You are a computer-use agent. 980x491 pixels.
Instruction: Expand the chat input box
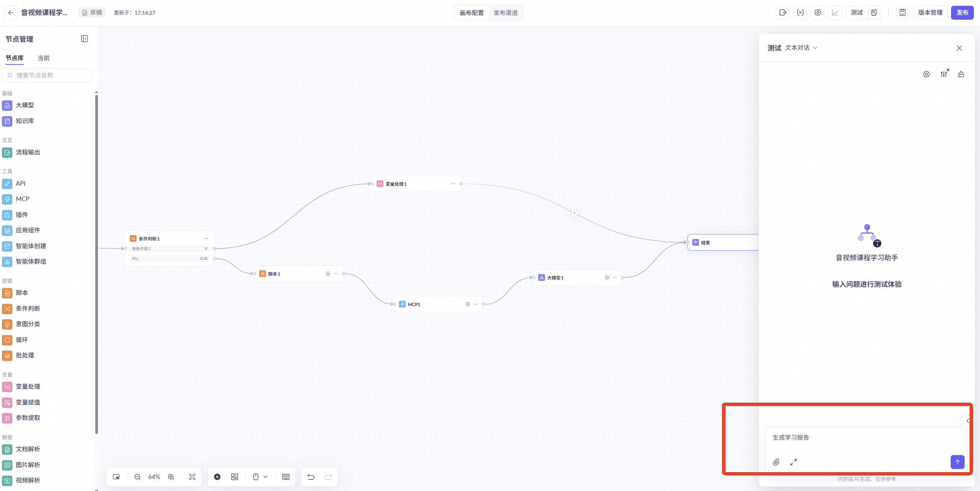pyautogui.click(x=793, y=462)
